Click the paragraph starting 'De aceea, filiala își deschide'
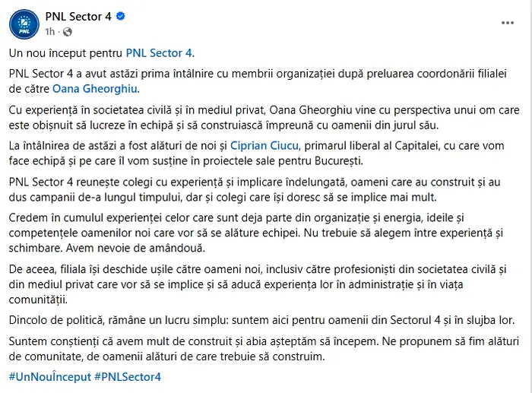Screen dimensions: 532x393 [258, 284]
